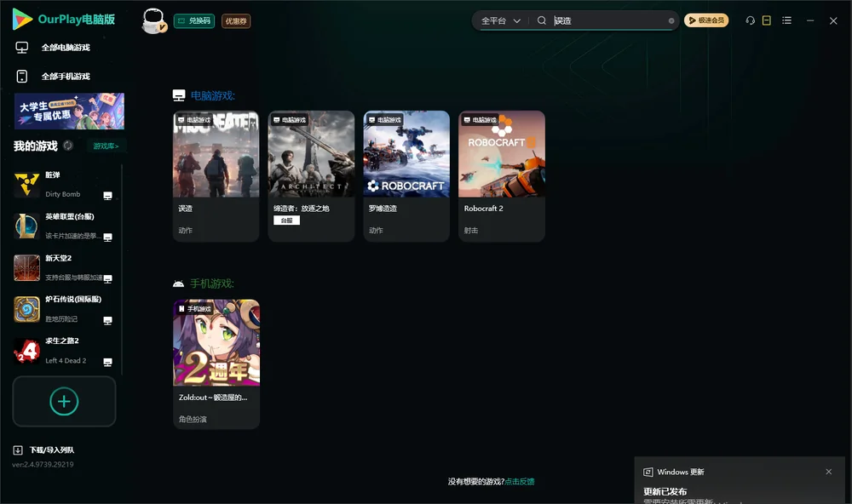The height and width of the screenshot is (504, 852).
Task: Click into the search input field
Action: click(x=608, y=20)
